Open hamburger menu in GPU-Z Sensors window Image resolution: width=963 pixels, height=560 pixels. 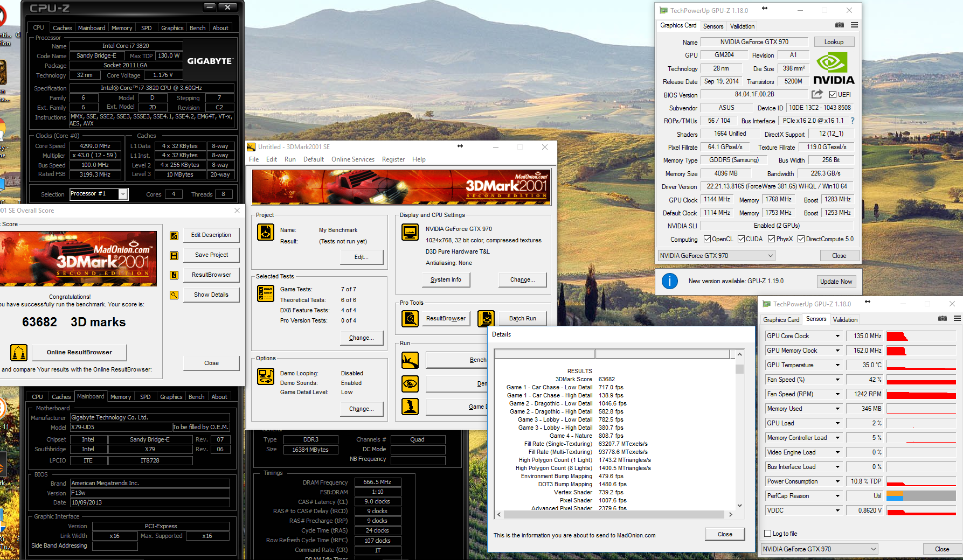click(957, 319)
